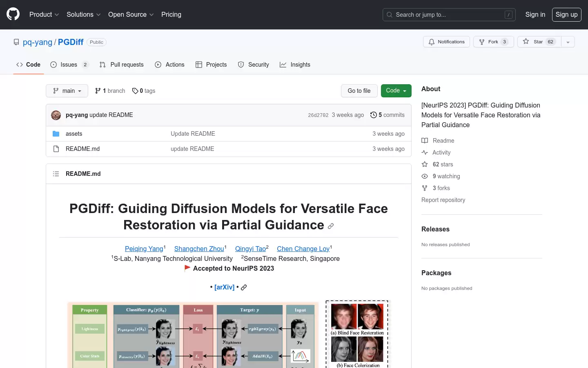Open the README table of contents icon
The height and width of the screenshot is (368, 588).
56,174
